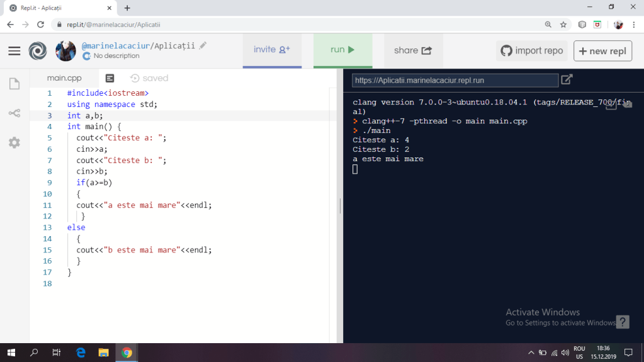Bookmark this page with star icon

[563, 25]
